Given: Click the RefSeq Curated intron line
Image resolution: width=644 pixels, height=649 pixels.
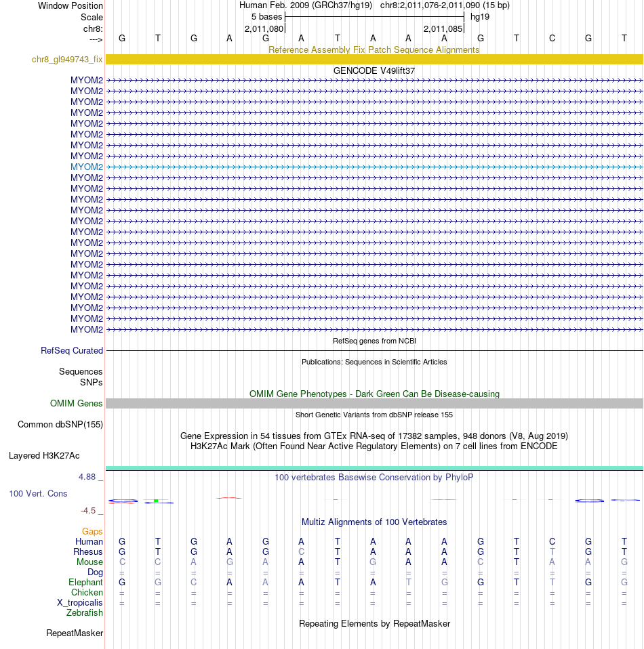Looking at the screenshot, I should (374, 350).
